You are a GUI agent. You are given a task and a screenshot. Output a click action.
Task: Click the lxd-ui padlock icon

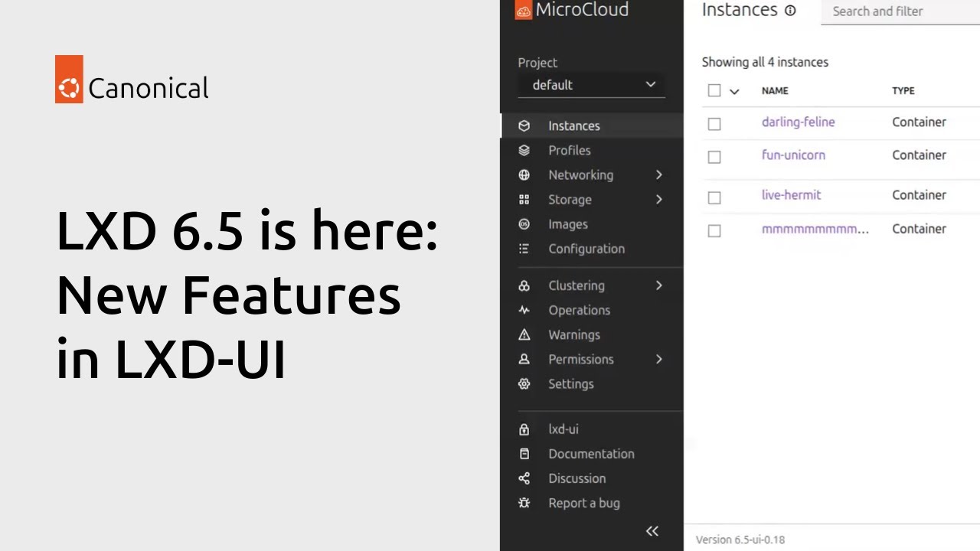pyautogui.click(x=524, y=429)
